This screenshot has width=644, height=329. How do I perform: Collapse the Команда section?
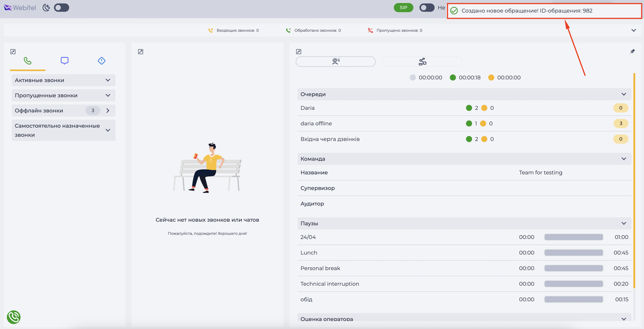point(624,159)
